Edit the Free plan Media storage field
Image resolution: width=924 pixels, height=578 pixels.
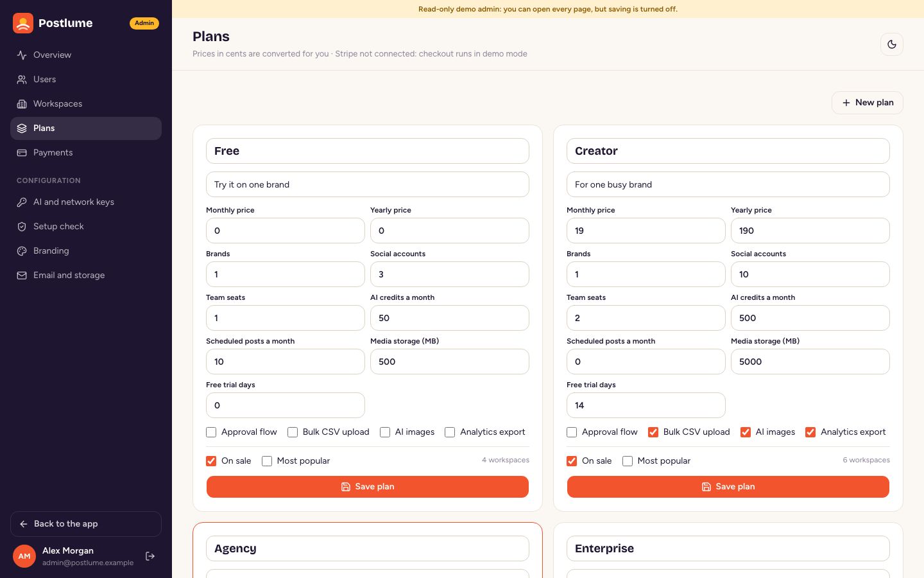pos(450,362)
